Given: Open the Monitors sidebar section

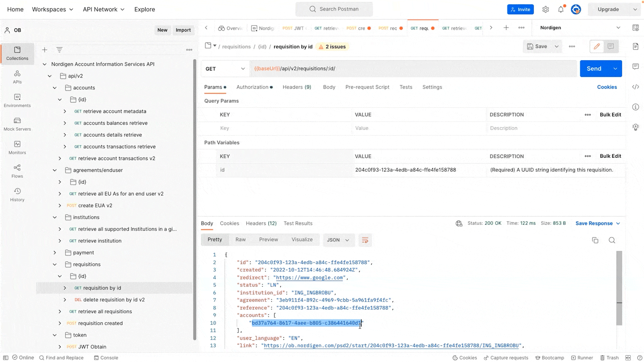Looking at the screenshot, I should pos(17,147).
